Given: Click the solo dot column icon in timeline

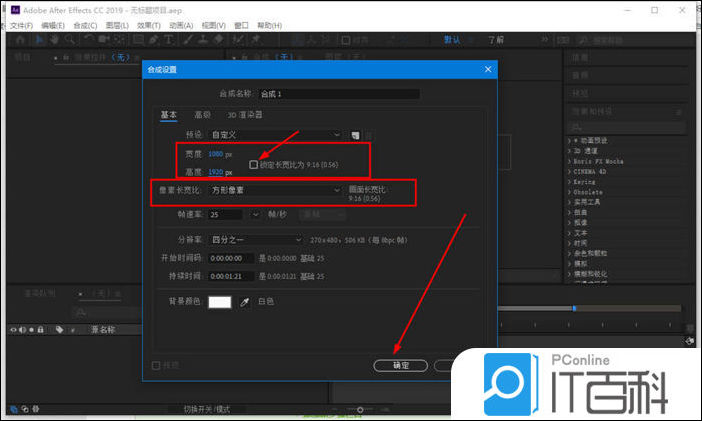Looking at the screenshot, I should point(31,330).
